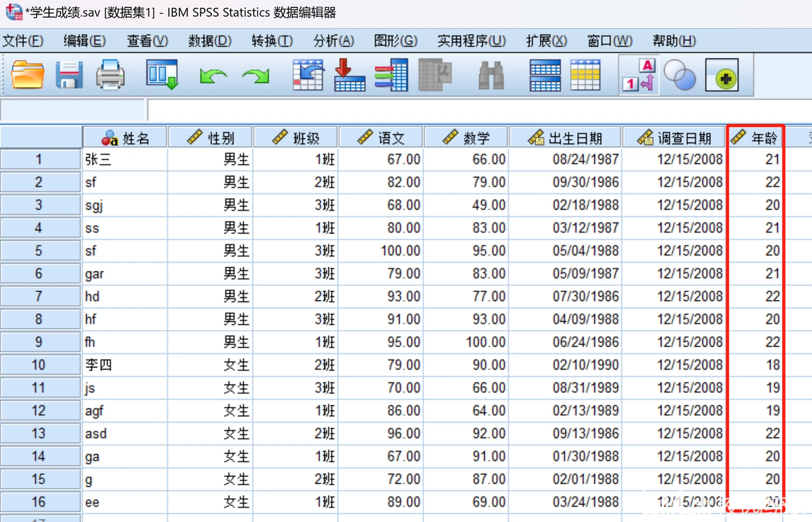Click name cell 李四

125,365
